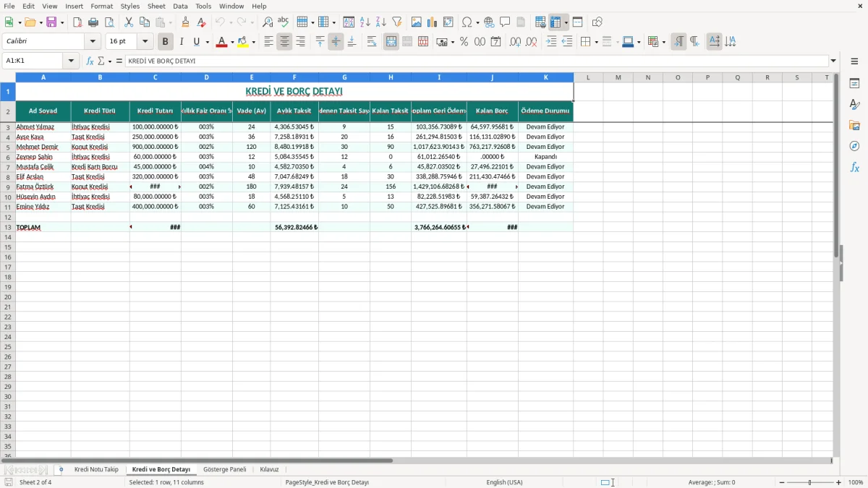Insert a hyperlink
Screen dimensions: 868x488
tap(490, 22)
